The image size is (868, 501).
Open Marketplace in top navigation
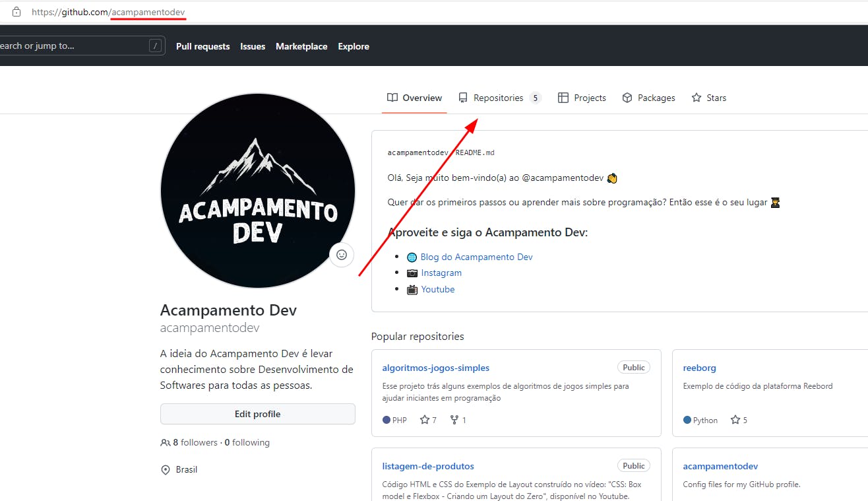pyautogui.click(x=301, y=46)
